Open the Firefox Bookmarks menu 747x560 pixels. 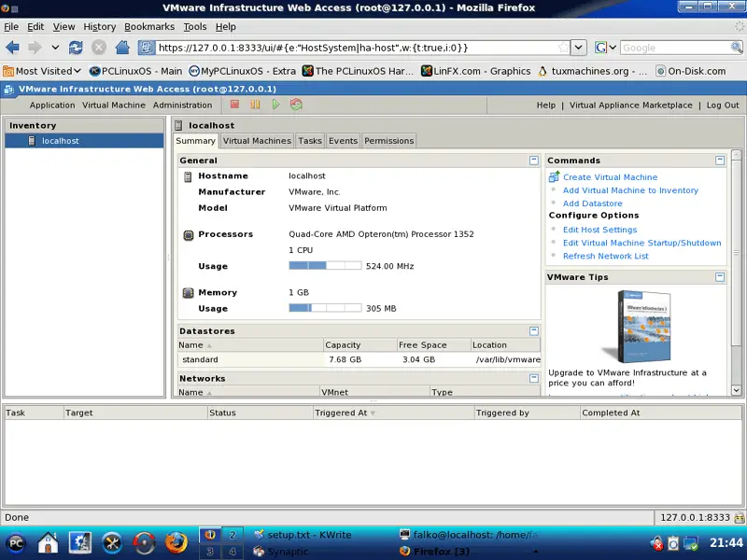click(149, 27)
